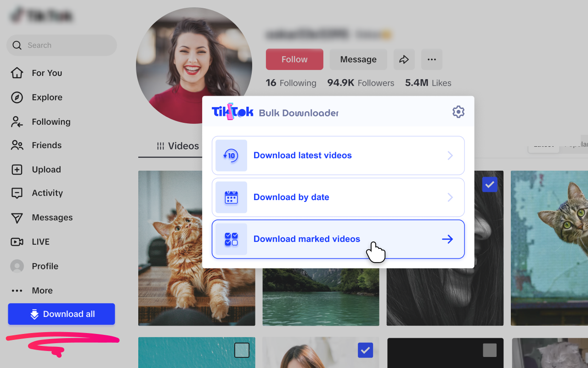
Task: Open the Upload menu item
Action: [46, 169]
